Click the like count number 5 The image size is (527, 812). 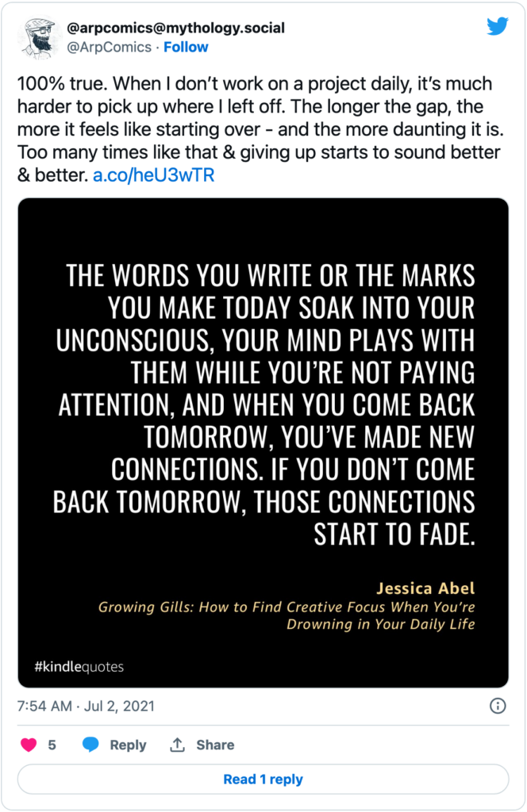tap(52, 745)
